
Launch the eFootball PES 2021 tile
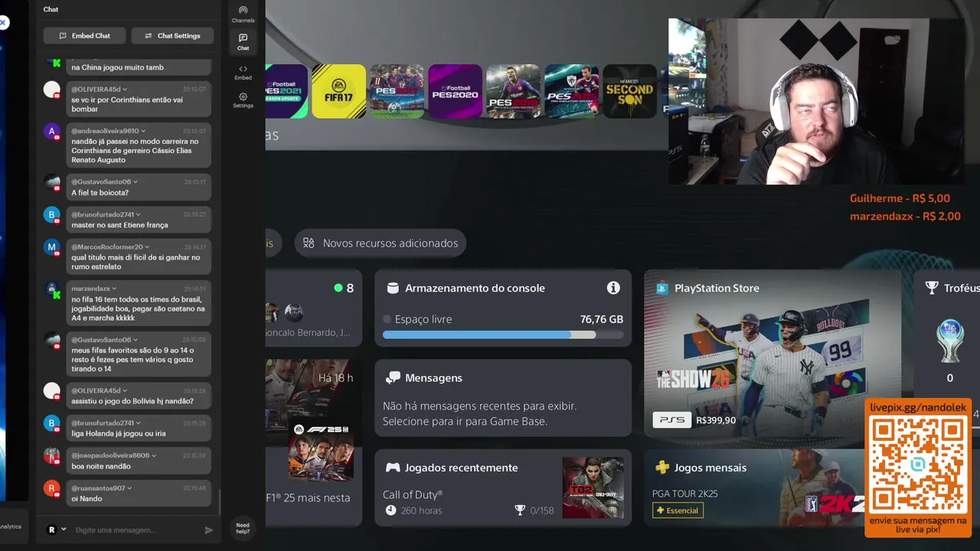click(x=287, y=91)
